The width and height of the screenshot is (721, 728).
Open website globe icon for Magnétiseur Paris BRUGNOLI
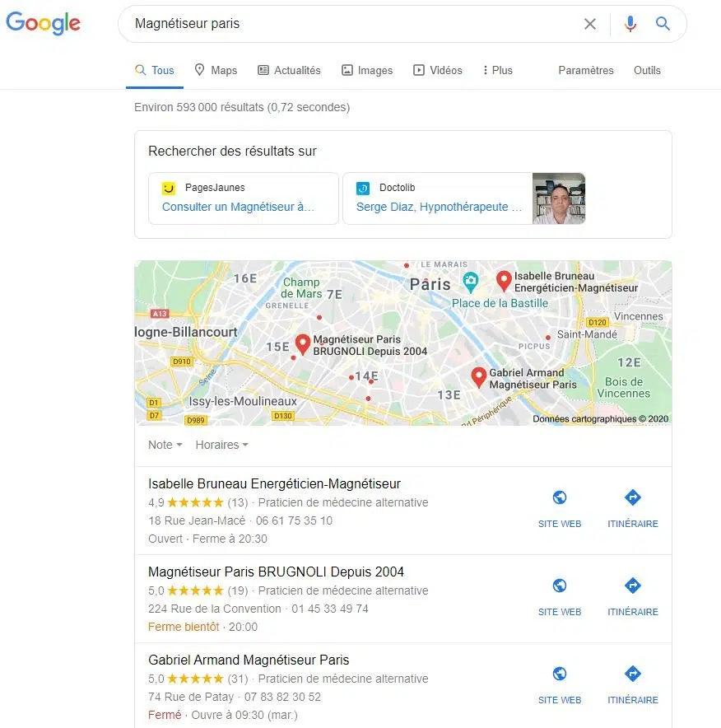tap(560, 586)
